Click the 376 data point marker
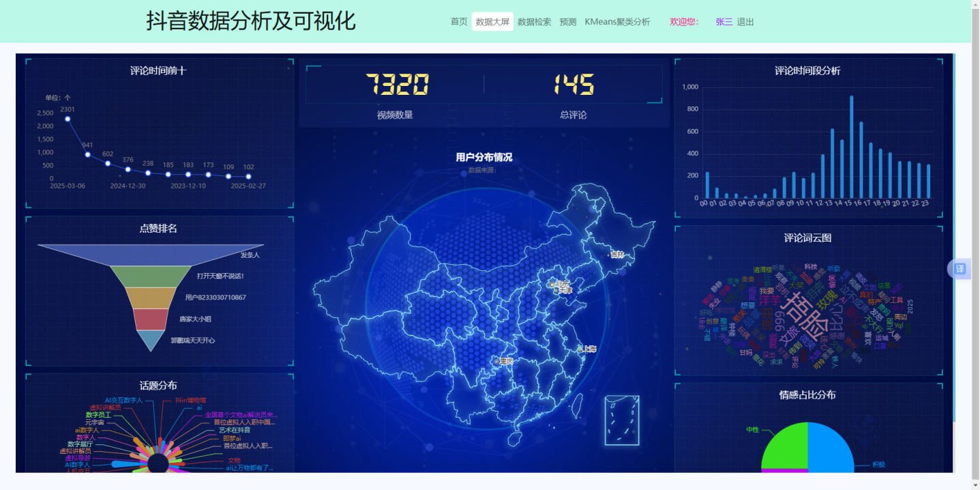 pos(128,169)
